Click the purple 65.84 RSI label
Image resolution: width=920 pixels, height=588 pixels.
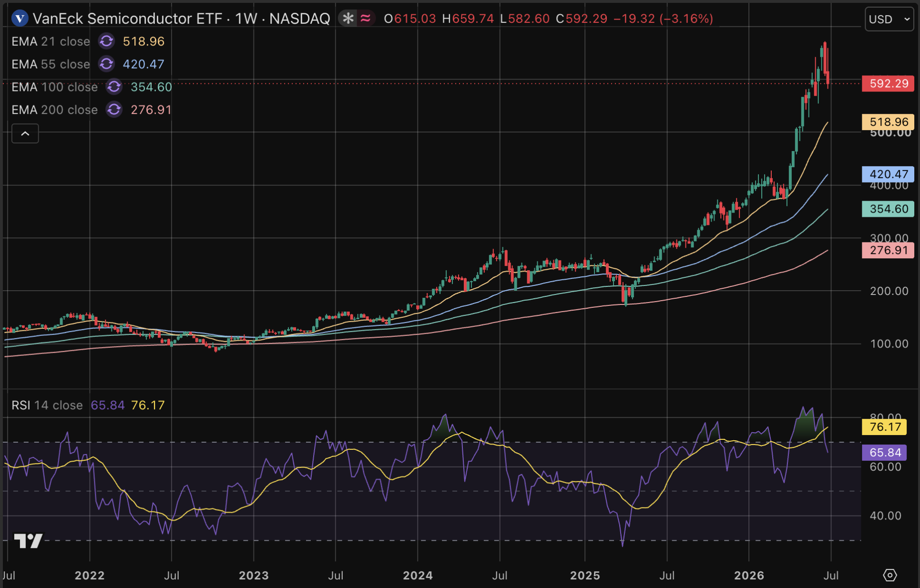coord(885,452)
